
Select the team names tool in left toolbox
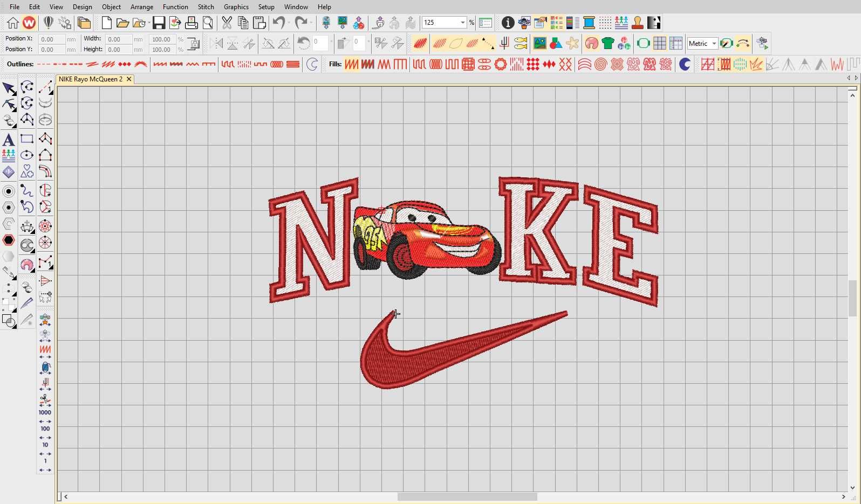8,156
